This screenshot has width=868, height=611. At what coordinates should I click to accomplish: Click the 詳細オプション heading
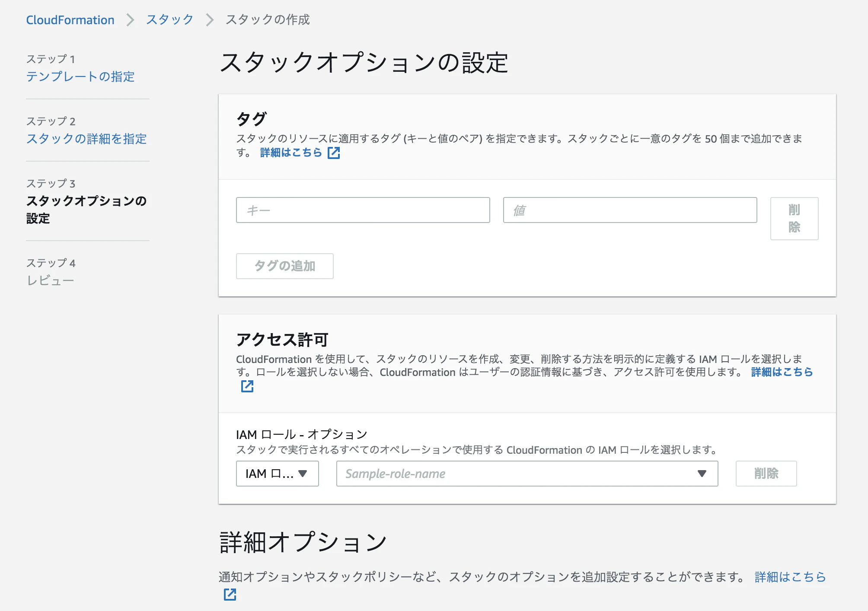[x=303, y=542]
